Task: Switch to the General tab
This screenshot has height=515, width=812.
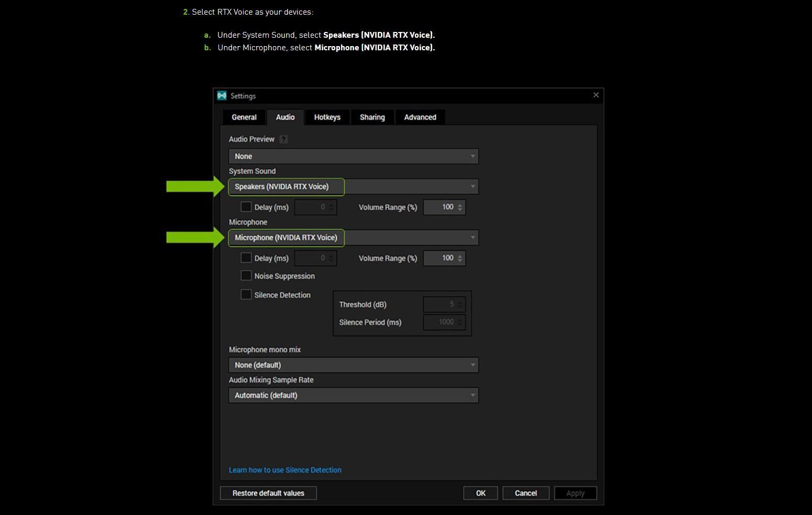Action: pyautogui.click(x=244, y=117)
